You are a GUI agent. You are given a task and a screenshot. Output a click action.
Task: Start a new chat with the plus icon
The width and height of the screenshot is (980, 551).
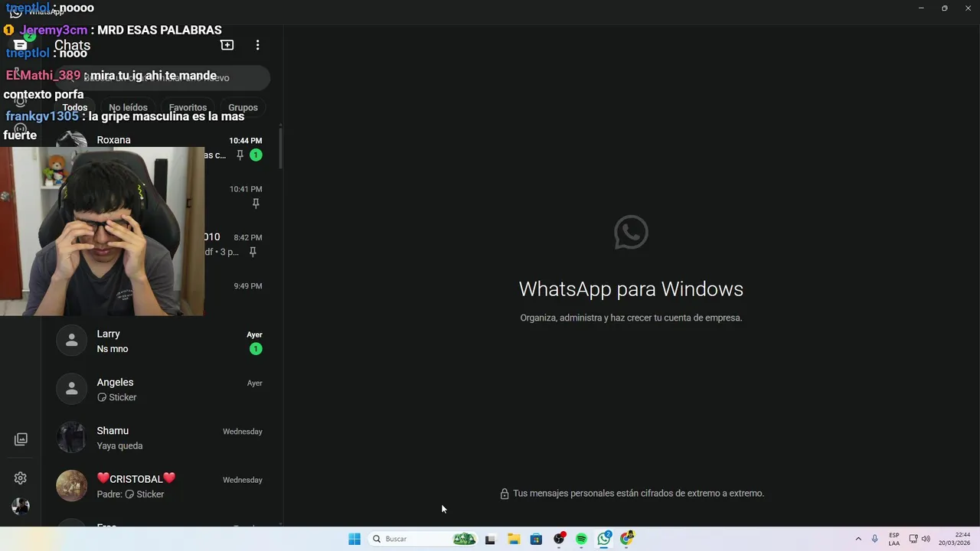[x=227, y=45]
